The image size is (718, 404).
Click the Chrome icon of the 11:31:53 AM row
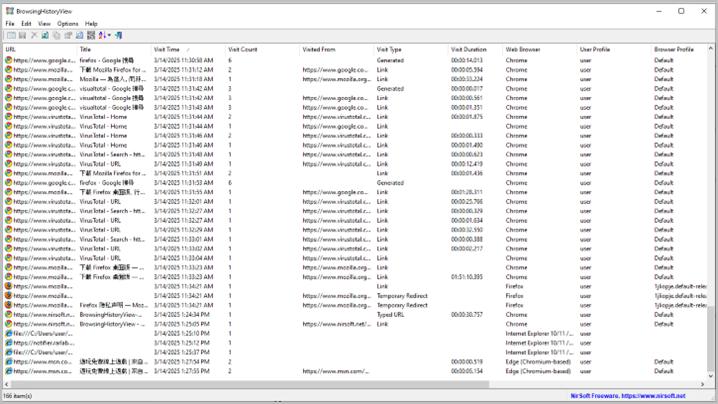click(x=8, y=182)
